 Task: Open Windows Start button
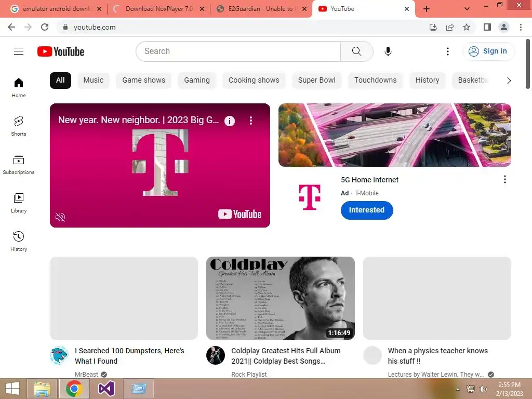12,389
